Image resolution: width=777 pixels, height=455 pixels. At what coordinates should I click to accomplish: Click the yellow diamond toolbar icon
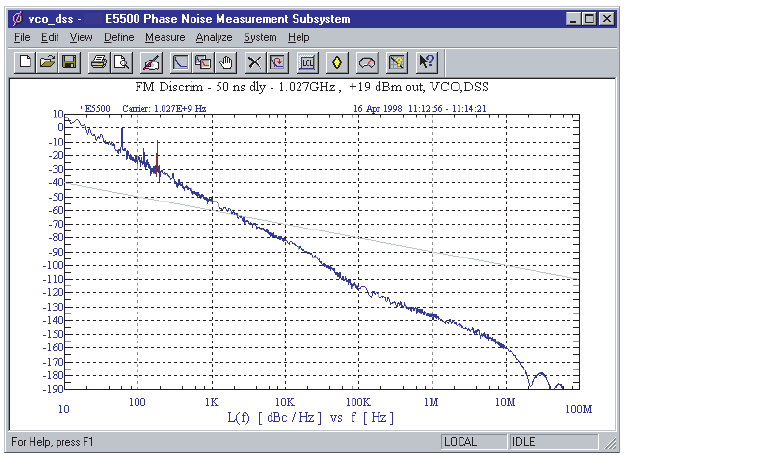pos(338,62)
